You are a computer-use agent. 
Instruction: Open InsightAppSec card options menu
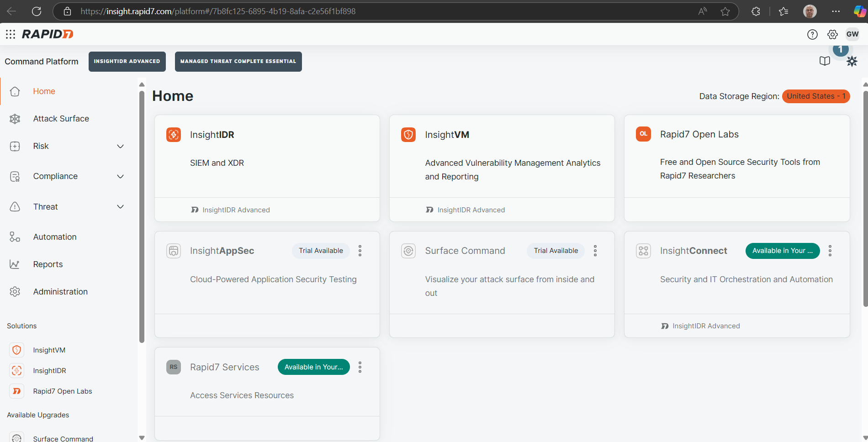tap(360, 251)
